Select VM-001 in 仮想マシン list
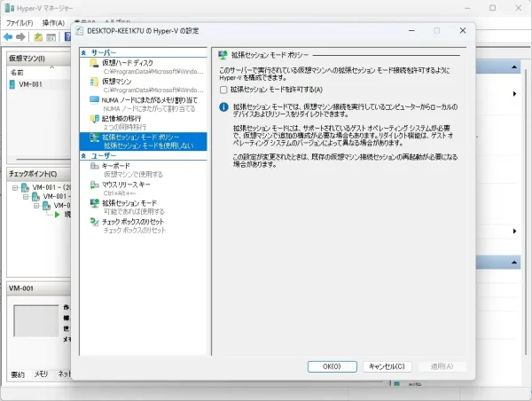Image resolution: width=532 pixels, height=401 pixels. [39, 84]
